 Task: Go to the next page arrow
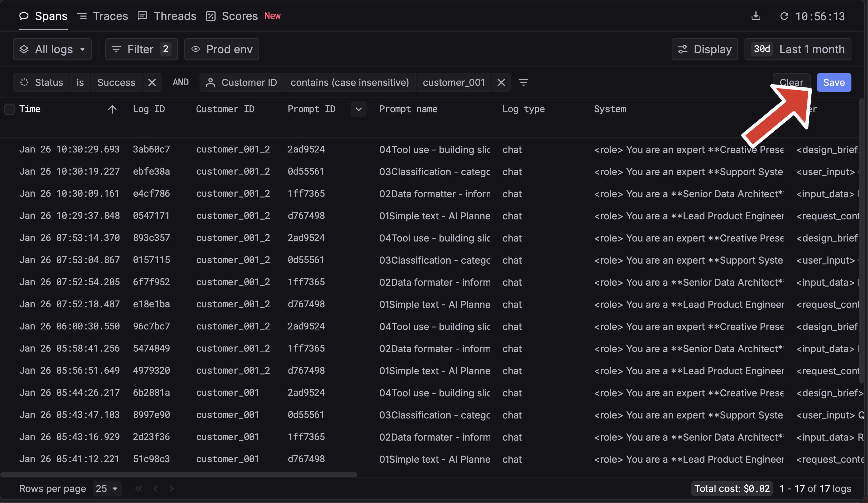tap(172, 488)
